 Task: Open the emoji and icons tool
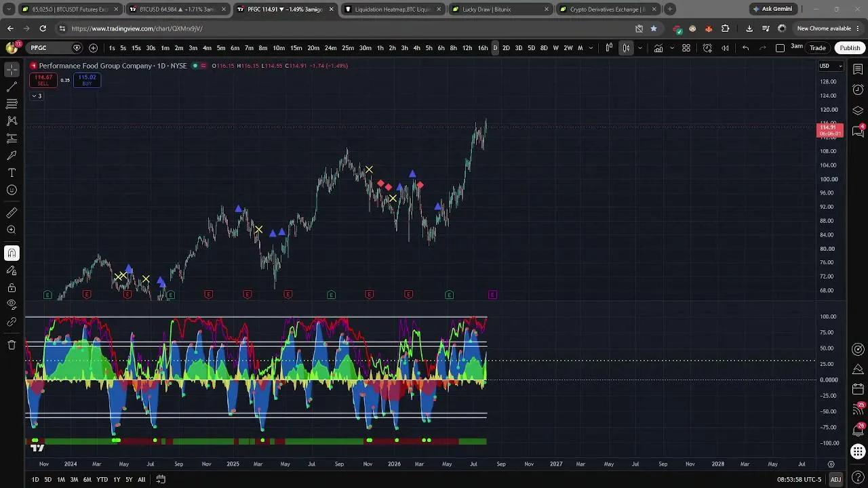point(12,190)
